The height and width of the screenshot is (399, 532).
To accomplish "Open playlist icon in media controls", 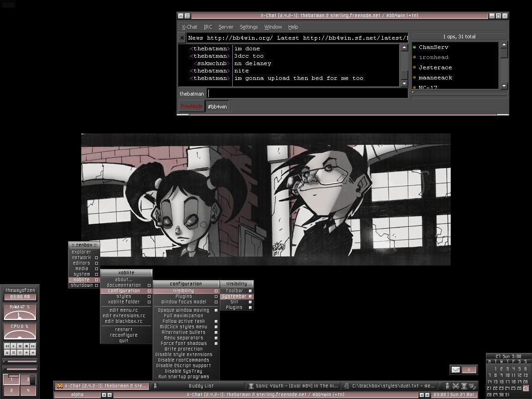I will [x=13, y=353].
